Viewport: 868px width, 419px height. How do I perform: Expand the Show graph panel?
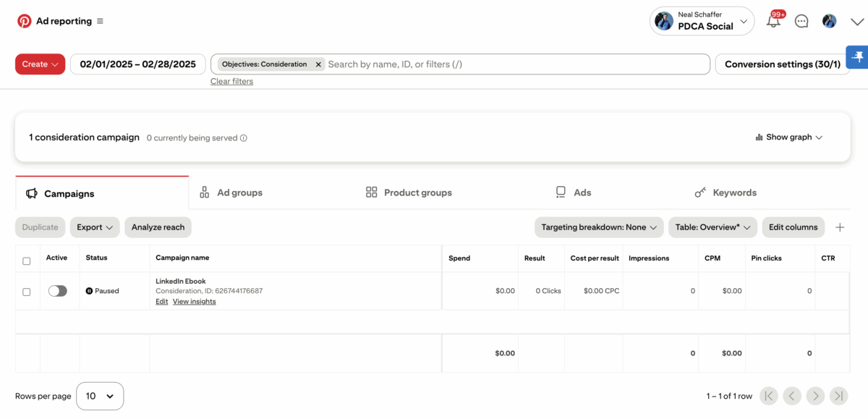[788, 137]
